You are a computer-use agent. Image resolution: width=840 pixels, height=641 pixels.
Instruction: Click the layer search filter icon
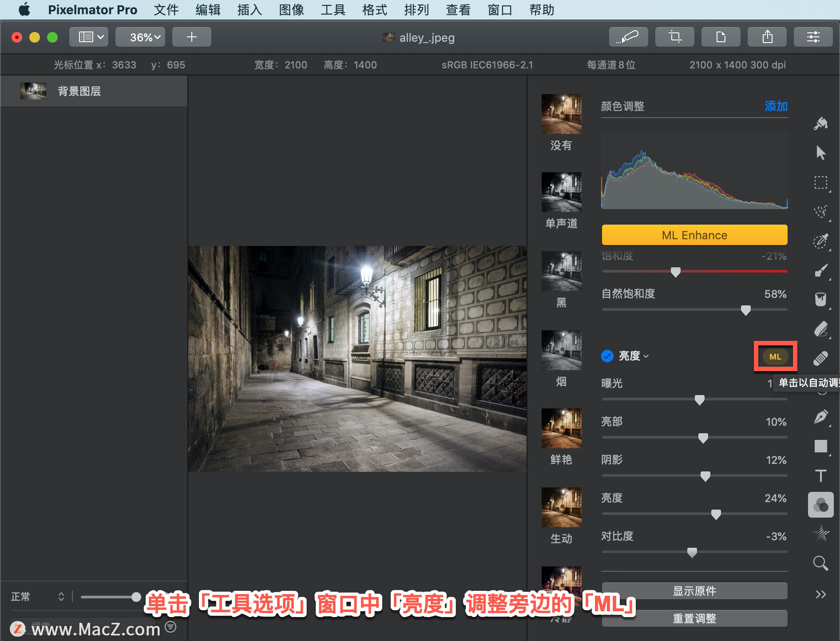point(170,627)
